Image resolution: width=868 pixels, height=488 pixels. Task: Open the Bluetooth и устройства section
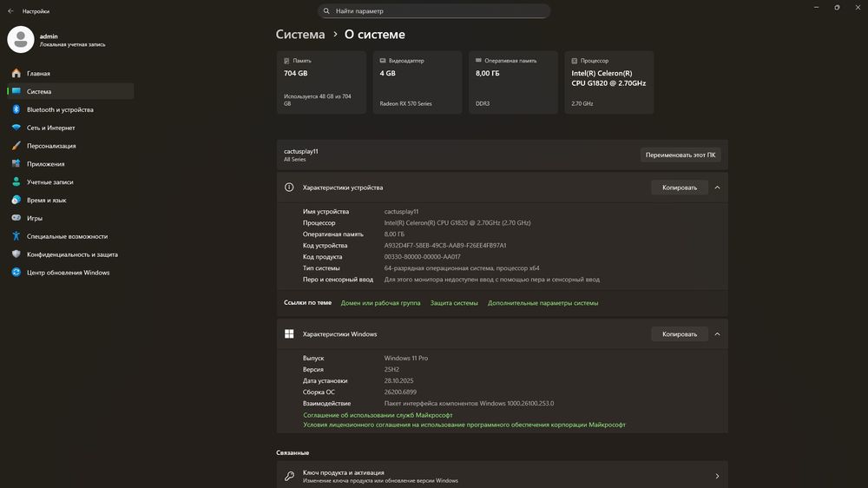pyautogui.click(x=60, y=110)
